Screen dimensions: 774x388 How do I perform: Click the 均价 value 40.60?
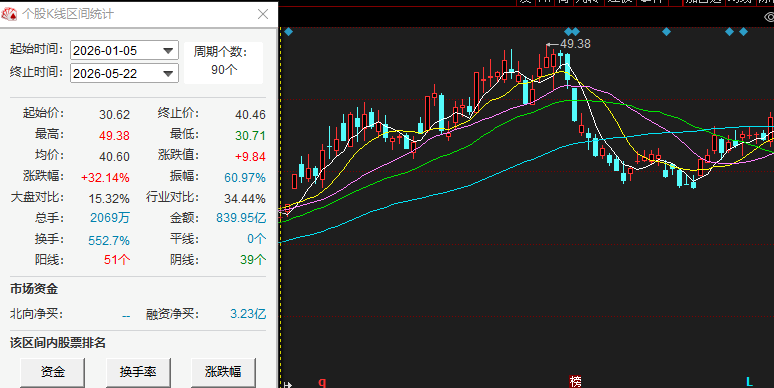pos(115,156)
